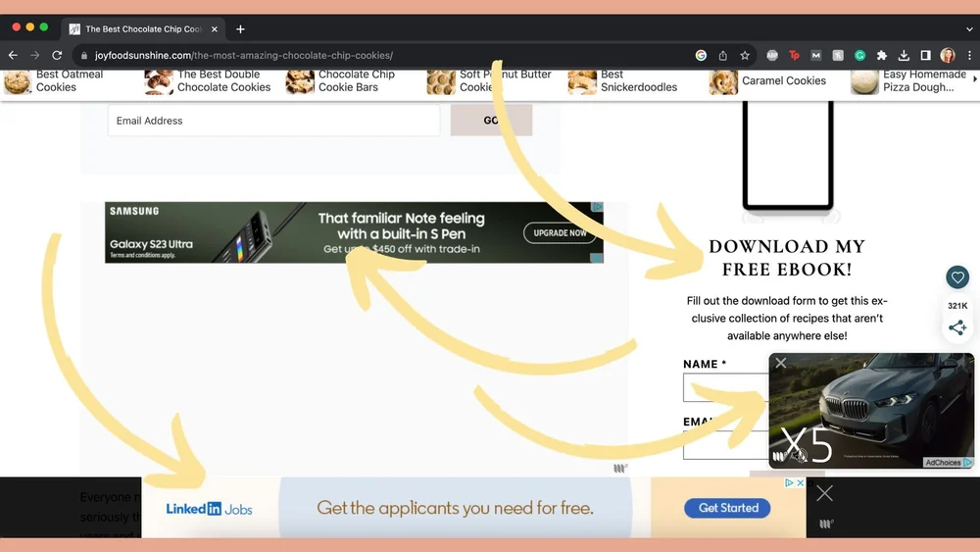The height and width of the screenshot is (552, 980).
Task: Save recipe with the heart icon
Action: (x=957, y=276)
